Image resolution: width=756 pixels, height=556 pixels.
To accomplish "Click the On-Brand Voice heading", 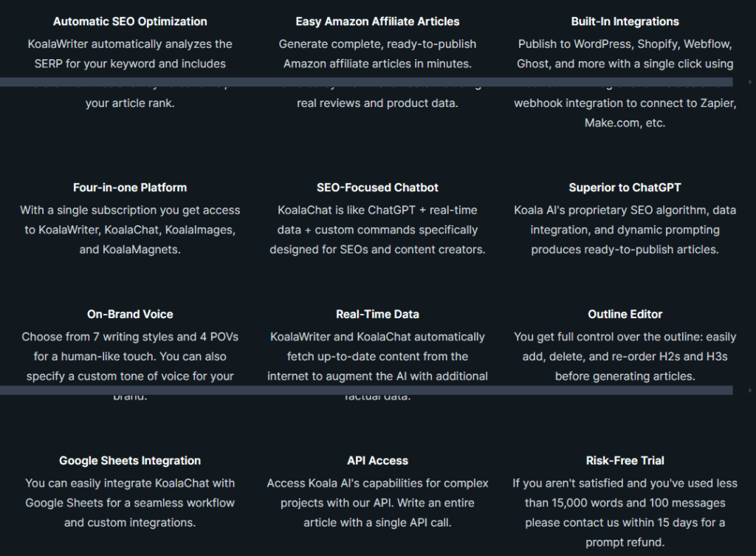I will click(130, 315).
